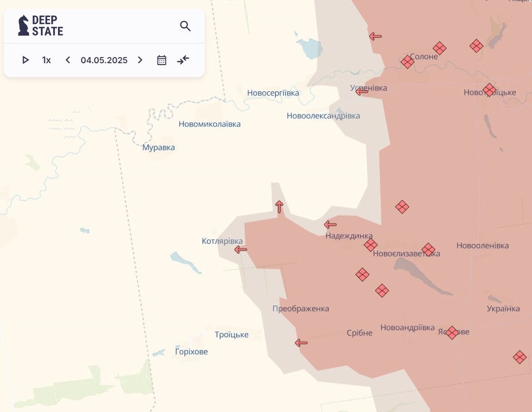This screenshot has width=532, height=412.
Task: Click the upward attack arrow above Надеждинка
Action: (279, 207)
